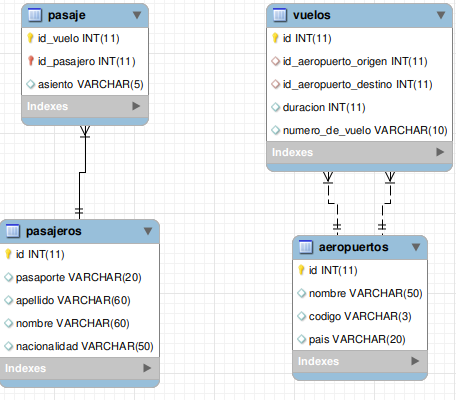Screen dimensions: 456x400
Task: Click the diamond icon beside asiento
Action: click(x=30, y=84)
